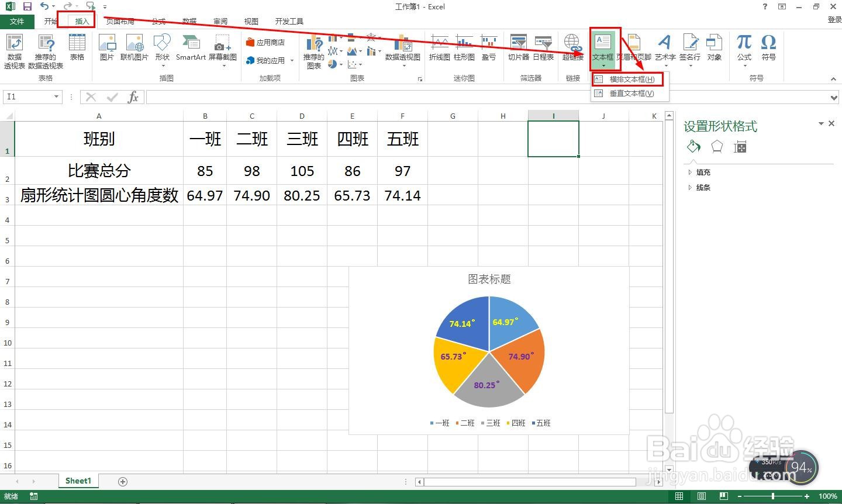The height and width of the screenshot is (504, 842).
Task: Choose 横排文本框(H) horizontal text box
Action: [x=630, y=79]
